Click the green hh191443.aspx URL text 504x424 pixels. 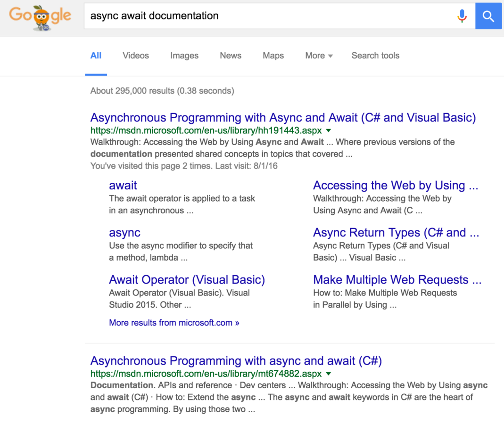[206, 130]
